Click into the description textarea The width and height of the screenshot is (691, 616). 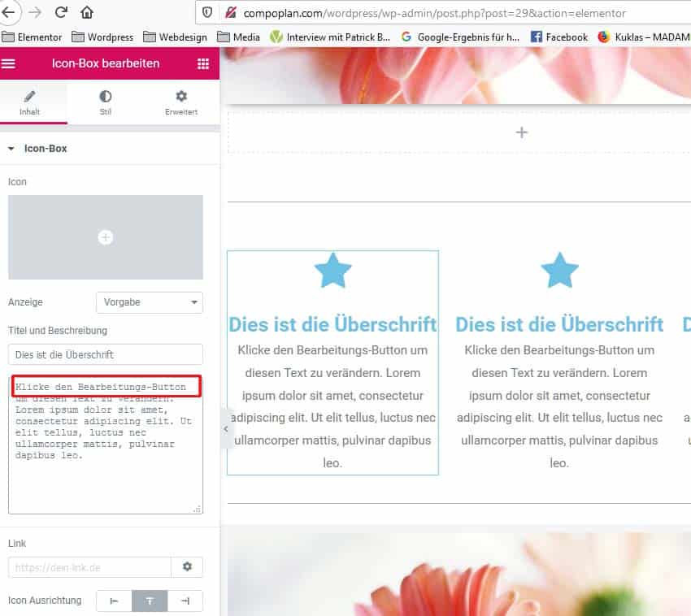pyautogui.click(x=106, y=445)
